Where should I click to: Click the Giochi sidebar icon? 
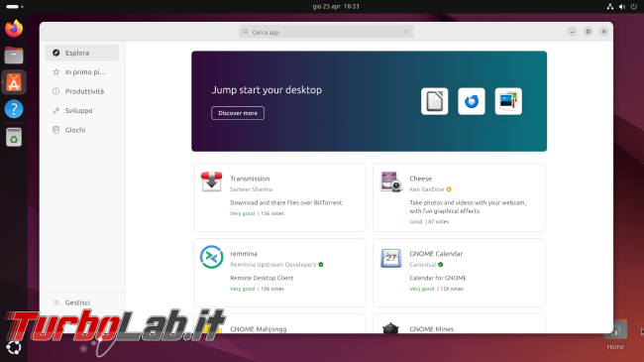coord(56,130)
